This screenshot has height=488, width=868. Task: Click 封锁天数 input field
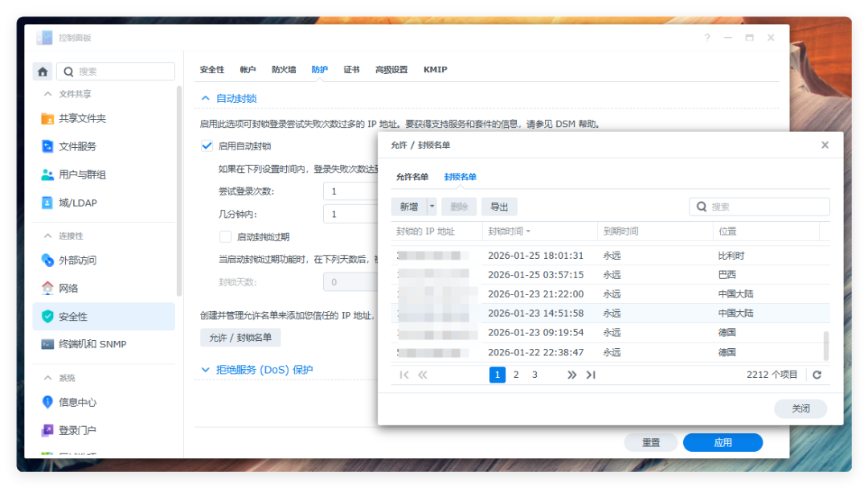pyautogui.click(x=351, y=282)
